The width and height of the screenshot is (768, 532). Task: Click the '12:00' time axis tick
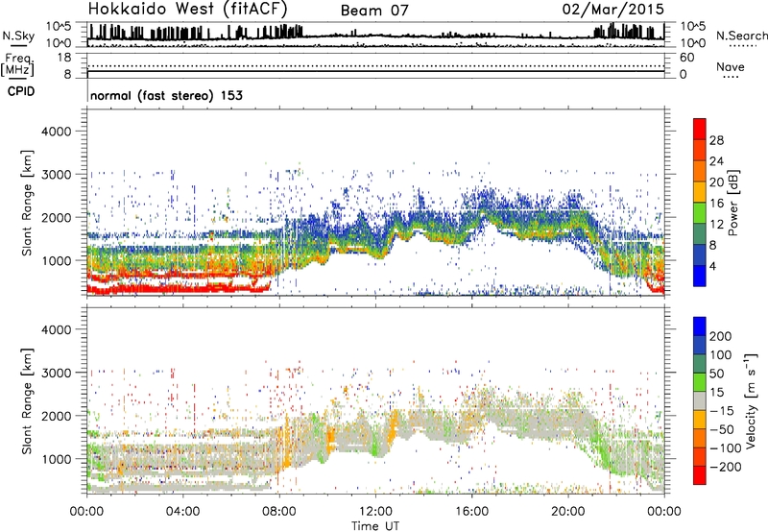click(375, 512)
